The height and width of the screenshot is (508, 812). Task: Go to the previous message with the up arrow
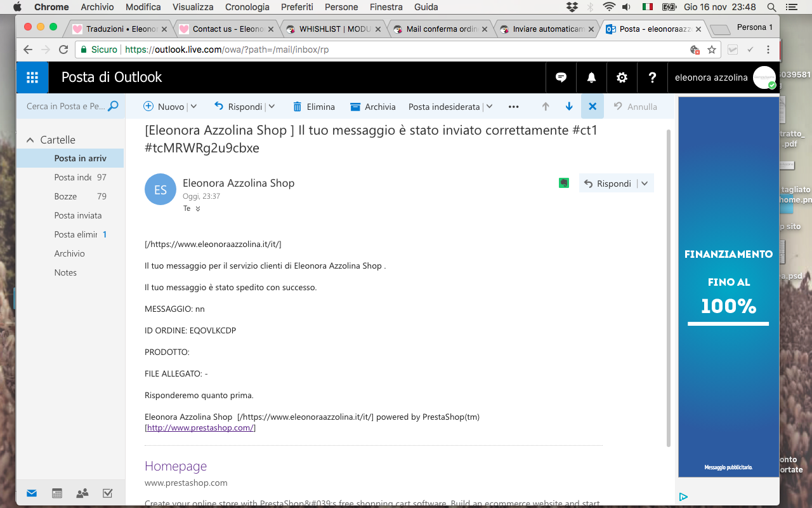click(546, 107)
